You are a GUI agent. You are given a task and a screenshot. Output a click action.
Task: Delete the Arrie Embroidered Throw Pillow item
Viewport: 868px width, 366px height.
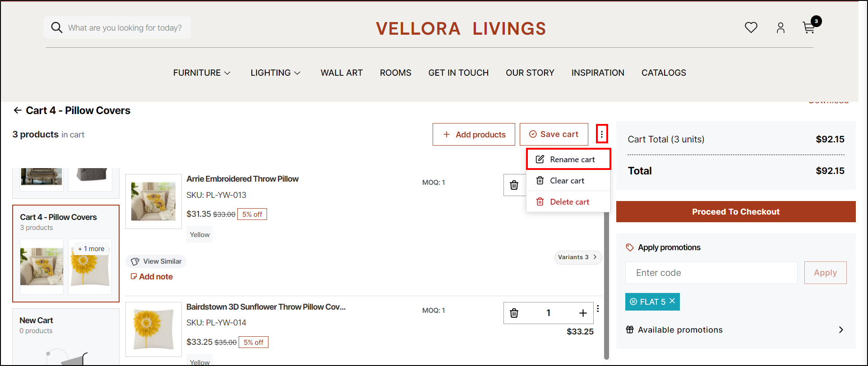[x=514, y=185]
